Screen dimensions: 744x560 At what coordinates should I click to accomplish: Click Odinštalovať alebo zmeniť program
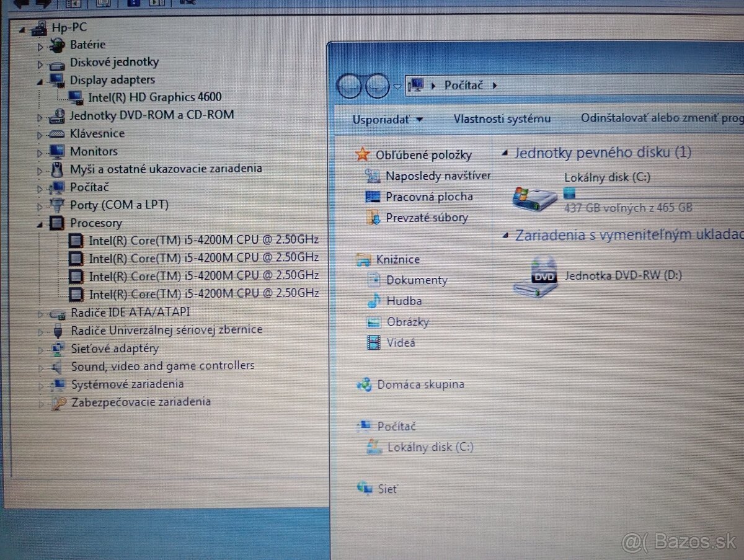662,118
